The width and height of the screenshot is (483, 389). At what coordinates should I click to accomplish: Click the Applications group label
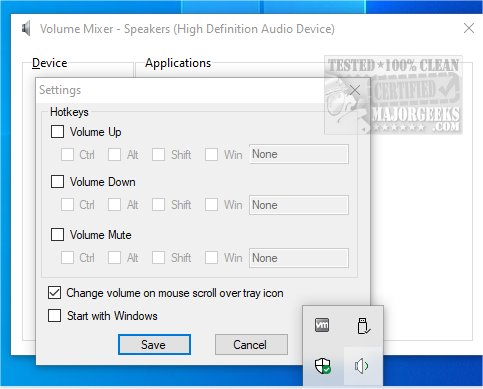[178, 63]
